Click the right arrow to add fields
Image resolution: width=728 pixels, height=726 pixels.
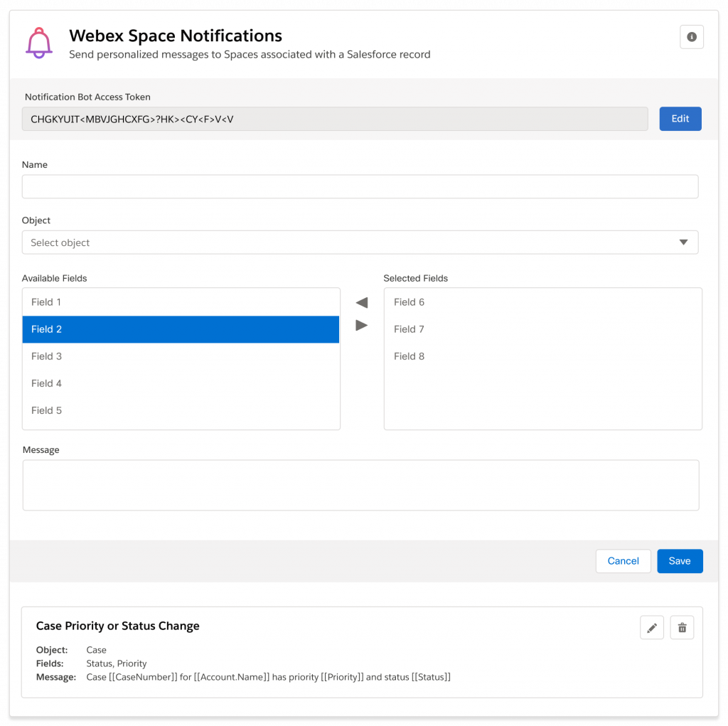(x=361, y=325)
